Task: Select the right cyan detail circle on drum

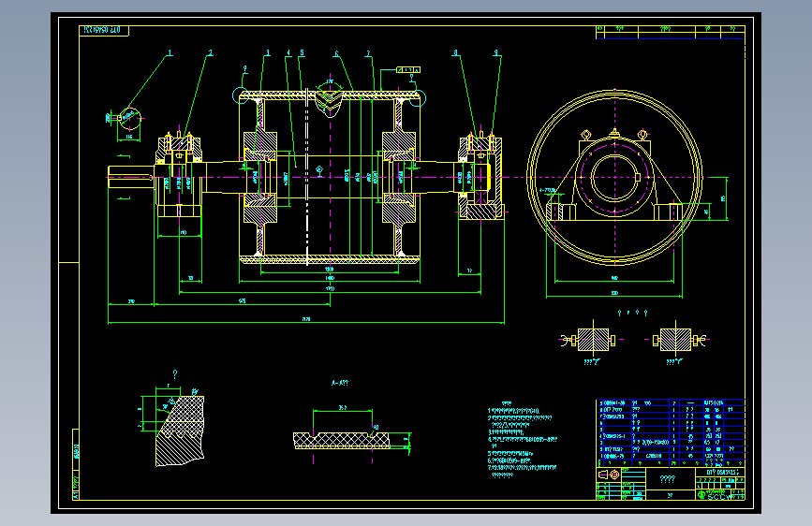Action: pos(418,98)
